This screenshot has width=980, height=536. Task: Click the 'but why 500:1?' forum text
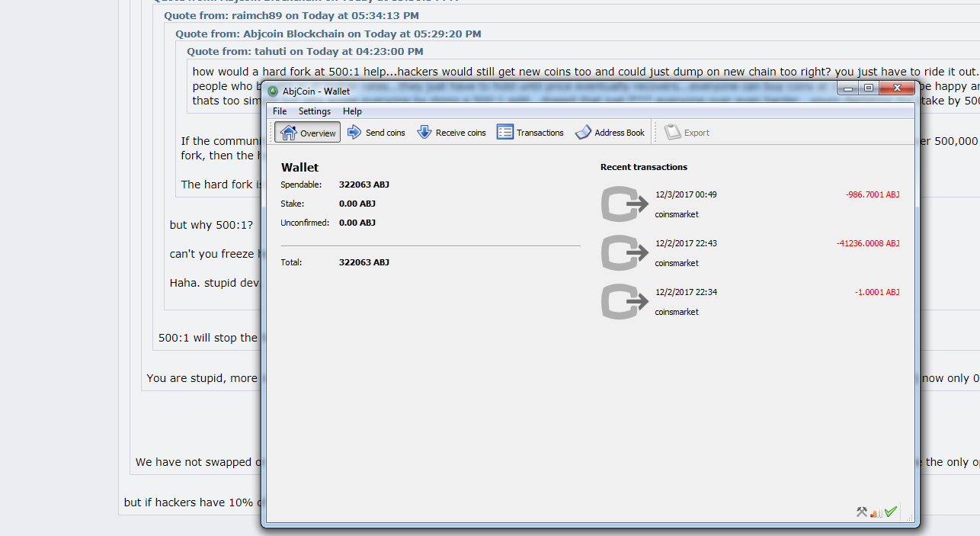[x=211, y=226]
